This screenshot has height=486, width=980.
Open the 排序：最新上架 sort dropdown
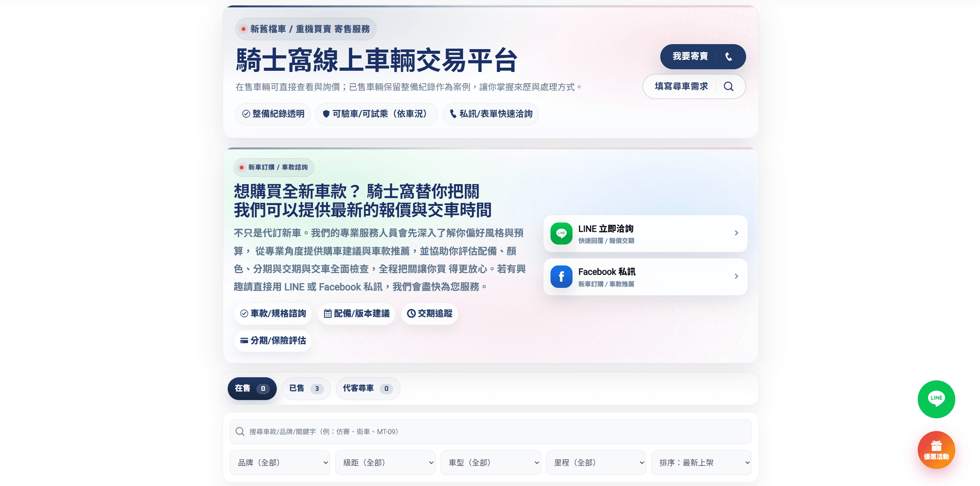click(702, 462)
